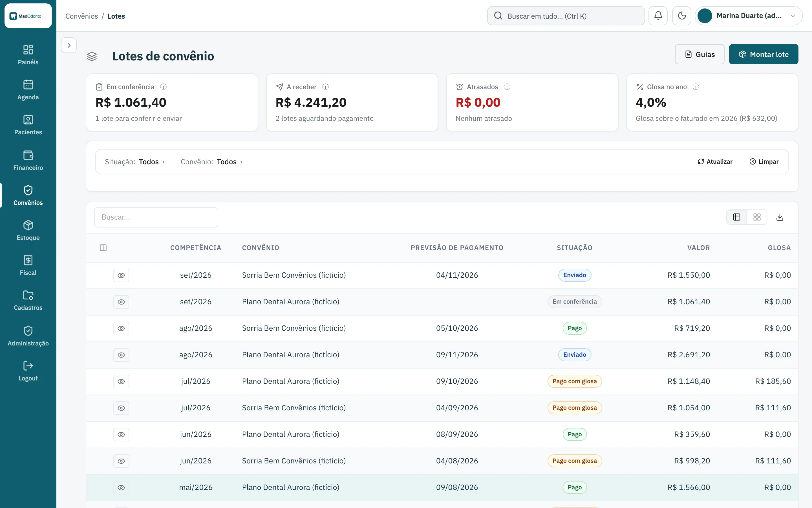Click Convênios breadcrumb link
812x508 pixels.
(81, 16)
